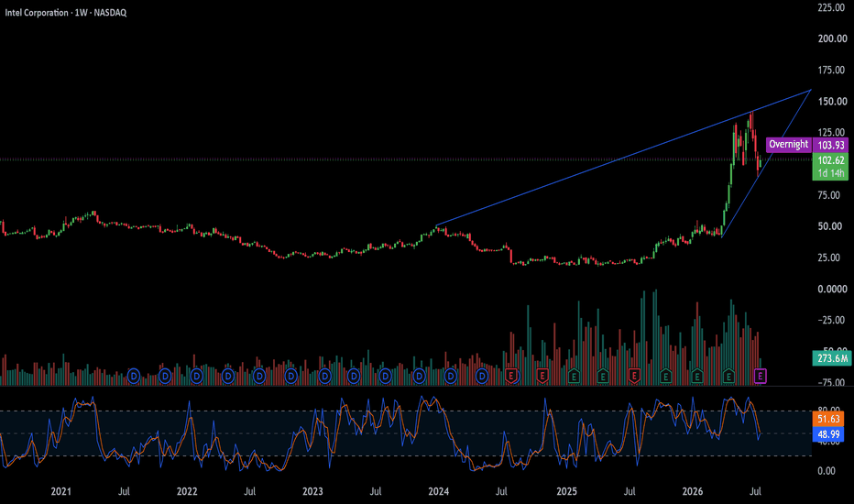This screenshot has height=504, width=854.
Task: Click the red earnings E marker between green ones
Action: [634, 376]
